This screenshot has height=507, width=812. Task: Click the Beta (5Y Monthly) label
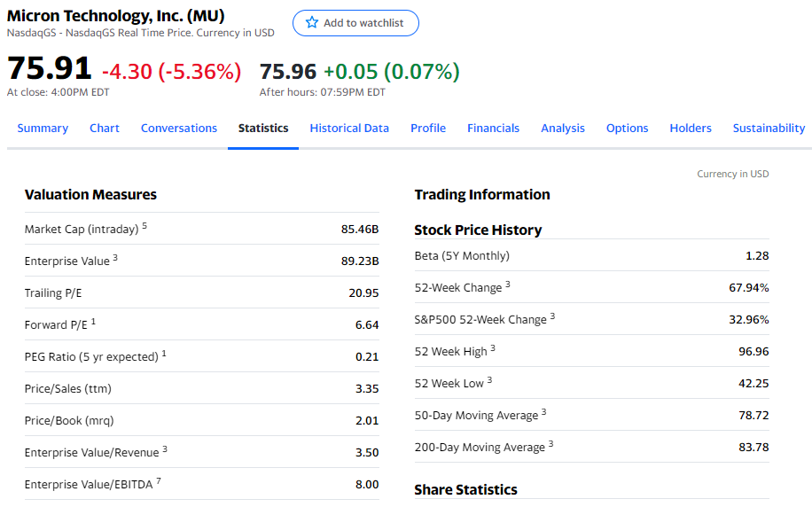(x=462, y=256)
